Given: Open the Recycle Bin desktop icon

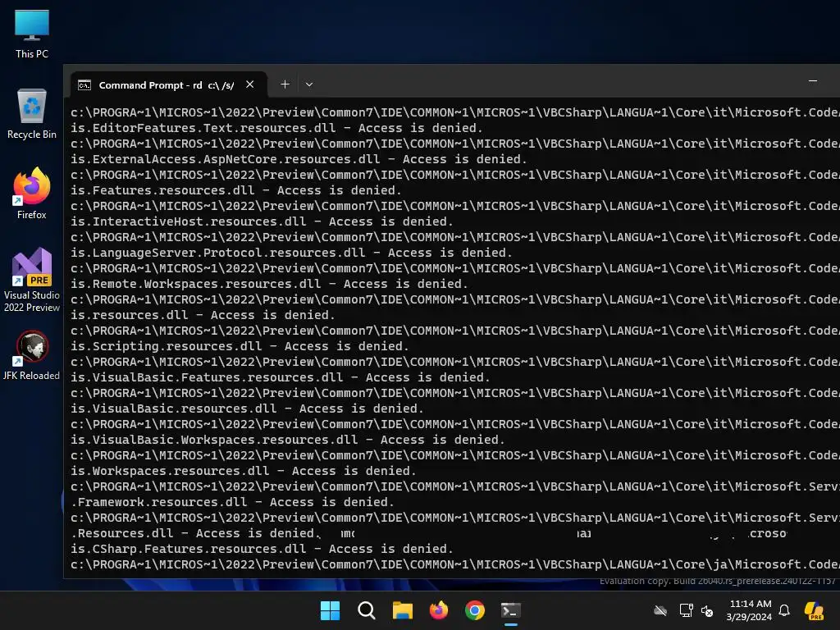Looking at the screenshot, I should (x=32, y=114).
